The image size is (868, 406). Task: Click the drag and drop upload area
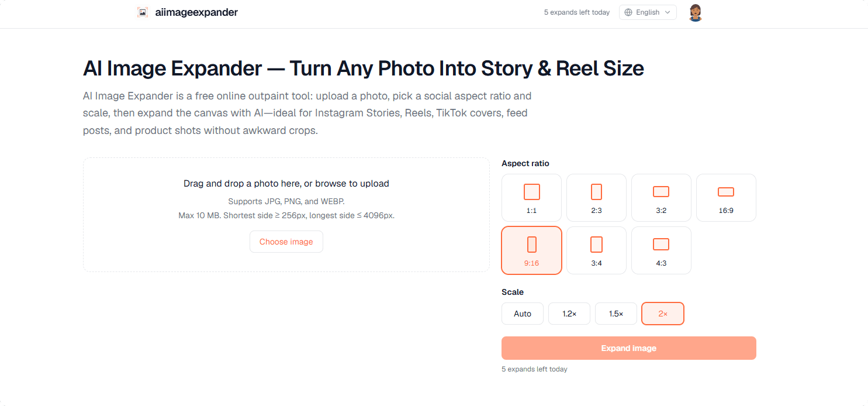point(286,215)
